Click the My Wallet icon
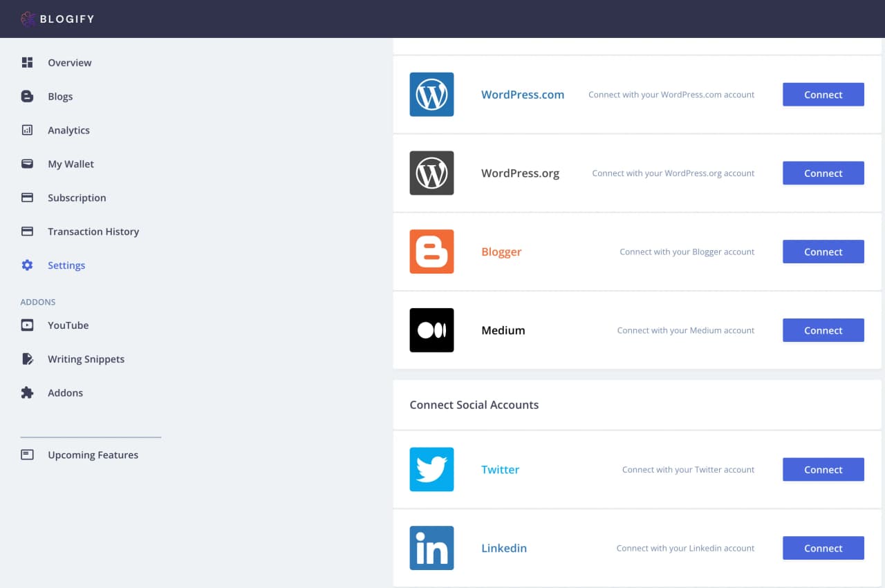This screenshot has height=588, width=885. coord(26,164)
